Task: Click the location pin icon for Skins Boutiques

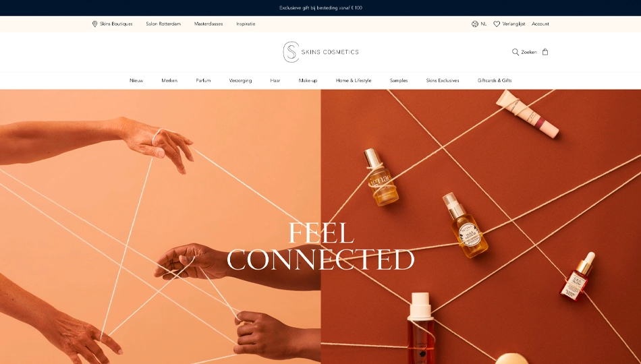Action: click(x=95, y=24)
